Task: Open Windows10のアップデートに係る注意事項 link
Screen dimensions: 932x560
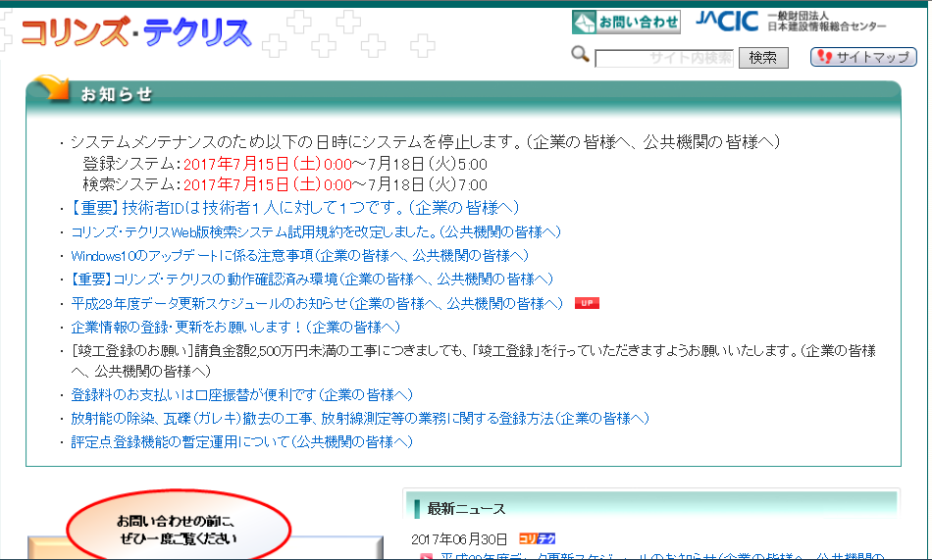Action: (x=299, y=256)
